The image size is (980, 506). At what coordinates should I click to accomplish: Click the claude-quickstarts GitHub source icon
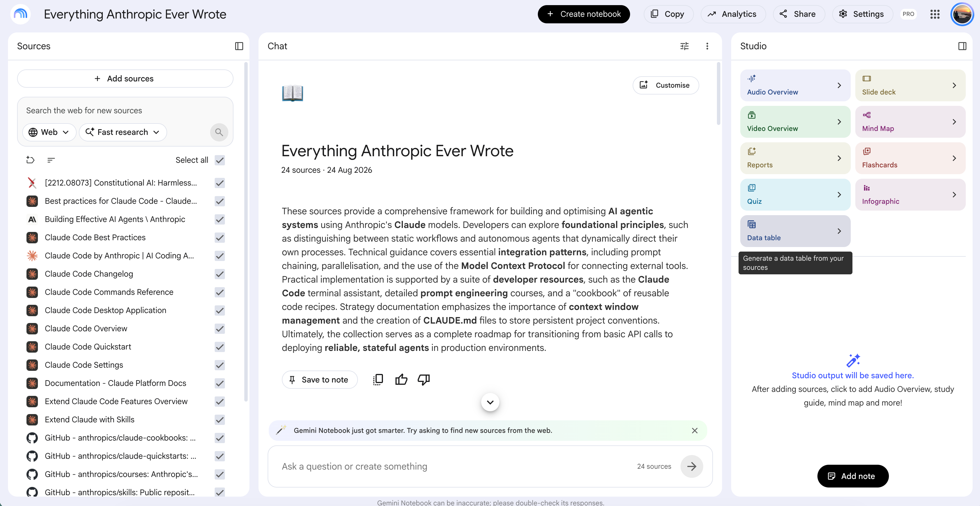click(x=32, y=456)
